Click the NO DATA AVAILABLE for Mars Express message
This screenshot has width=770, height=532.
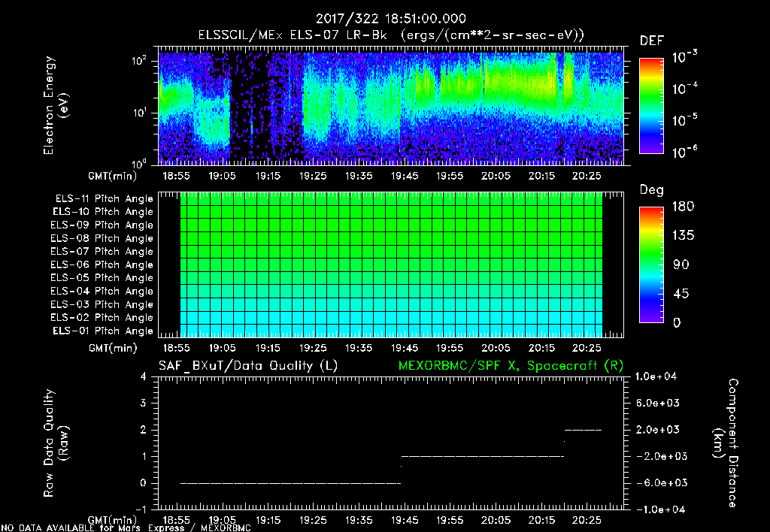click(126, 528)
